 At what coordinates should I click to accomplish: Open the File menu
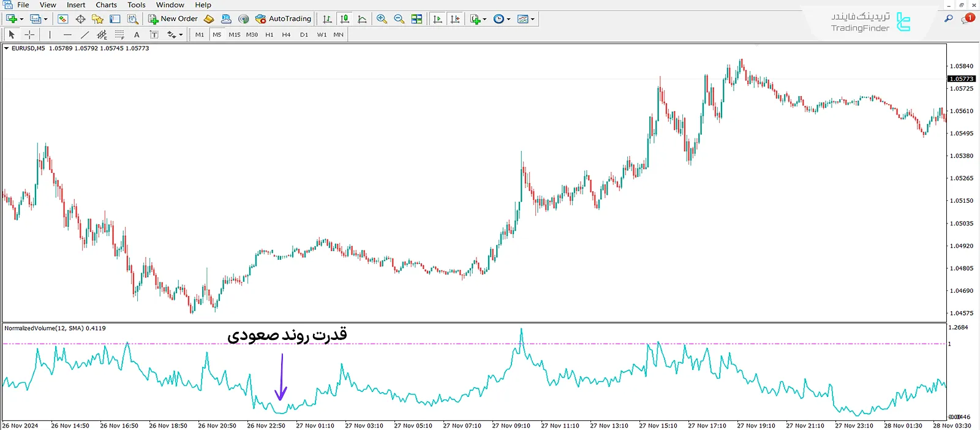tap(23, 5)
